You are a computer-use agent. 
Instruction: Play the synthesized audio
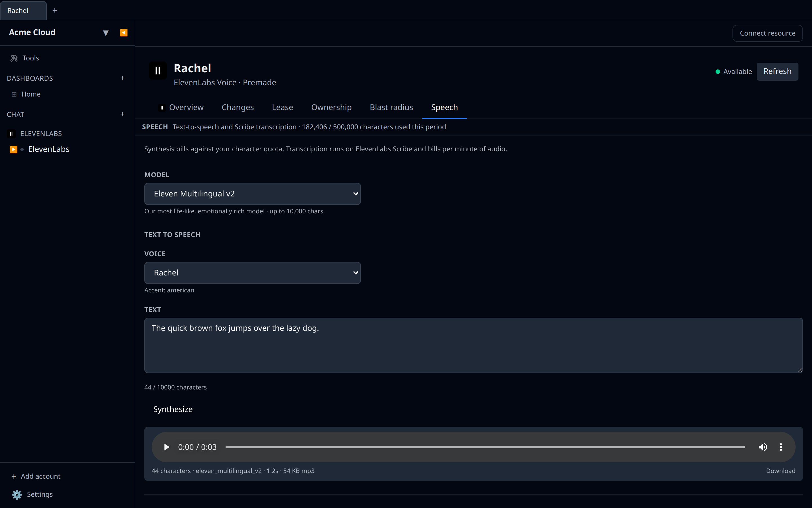pos(166,447)
